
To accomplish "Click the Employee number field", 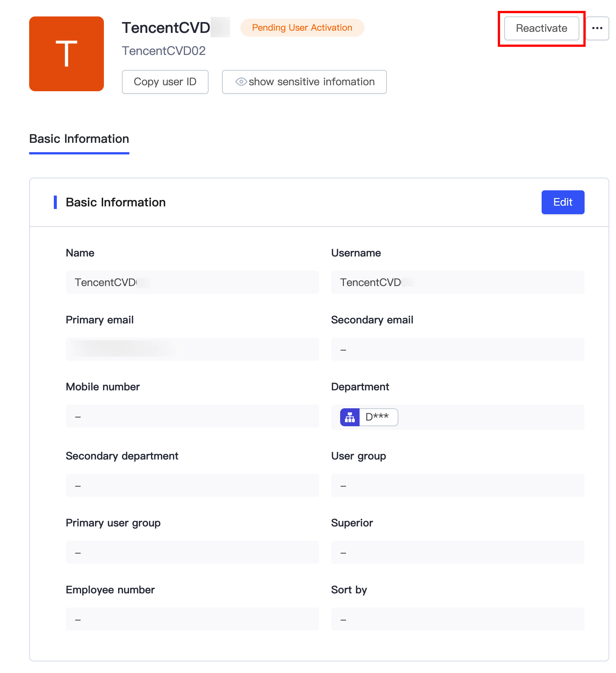I will (x=192, y=619).
